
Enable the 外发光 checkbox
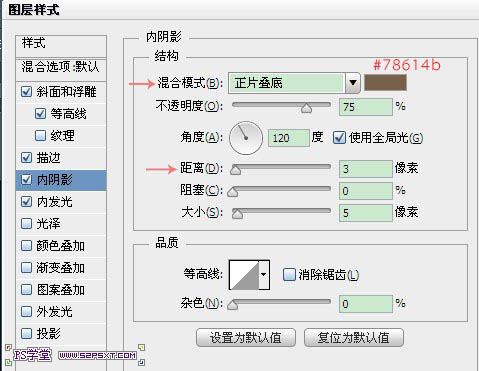tap(26, 311)
